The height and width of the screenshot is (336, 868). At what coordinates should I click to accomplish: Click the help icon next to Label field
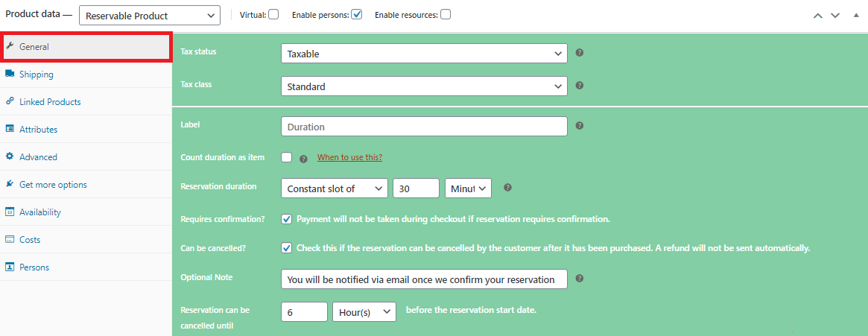580,126
